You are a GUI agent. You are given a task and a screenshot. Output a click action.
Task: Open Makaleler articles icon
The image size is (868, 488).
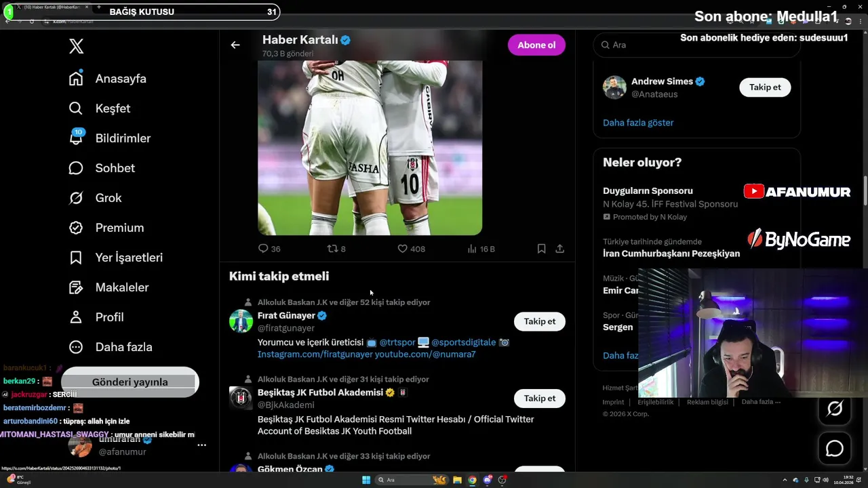(x=76, y=287)
